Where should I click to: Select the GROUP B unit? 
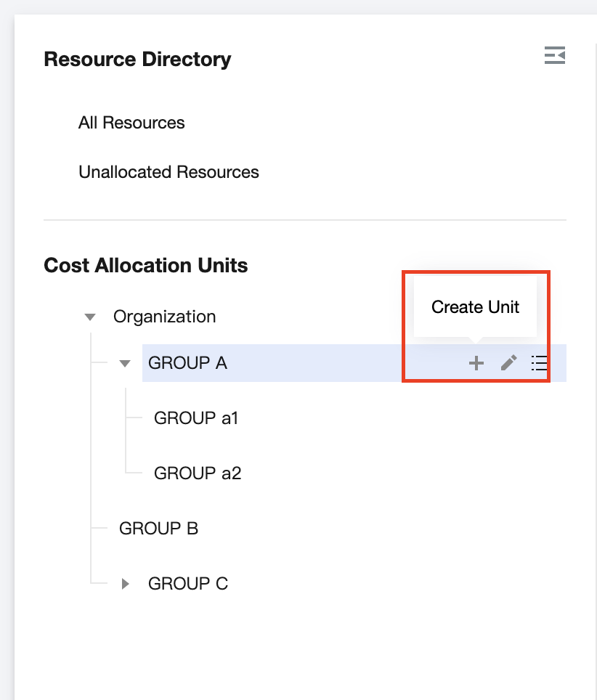[x=158, y=529]
